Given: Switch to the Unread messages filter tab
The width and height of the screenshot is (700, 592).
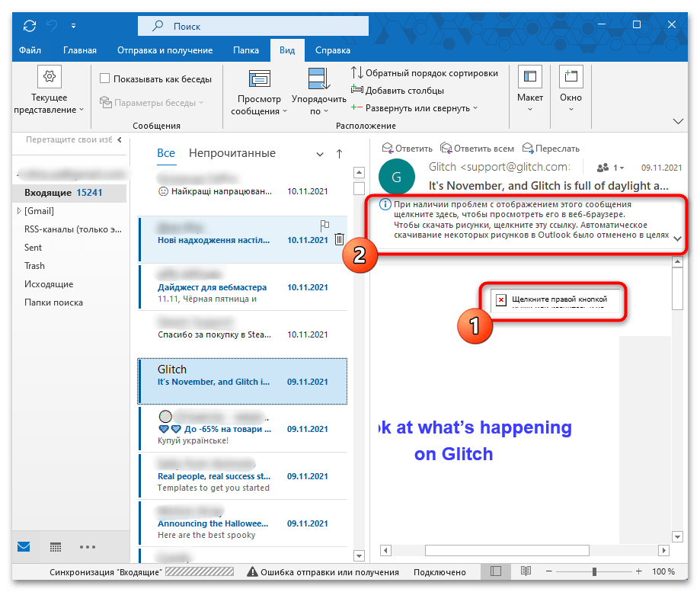Looking at the screenshot, I should pyautogui.click(x=232, y=153).
